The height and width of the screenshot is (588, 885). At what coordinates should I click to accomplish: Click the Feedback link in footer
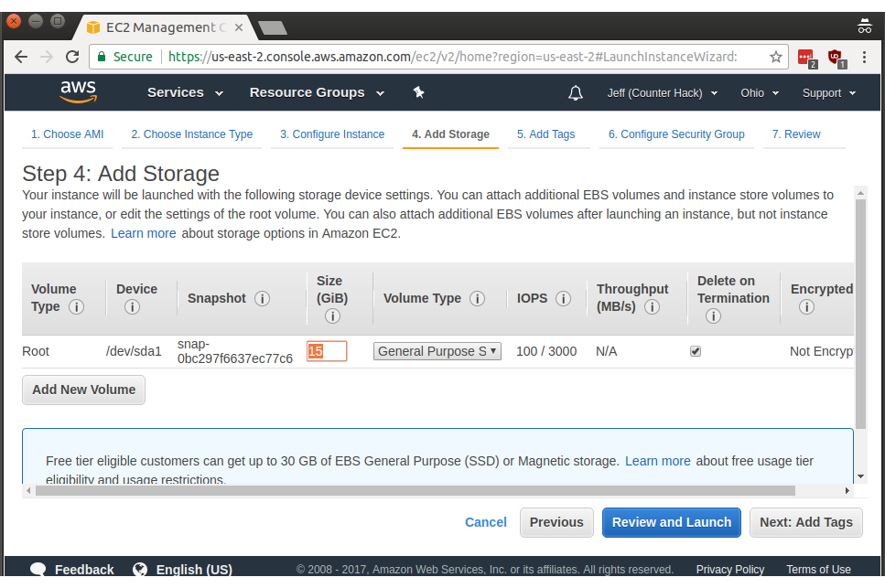point(84,570)
